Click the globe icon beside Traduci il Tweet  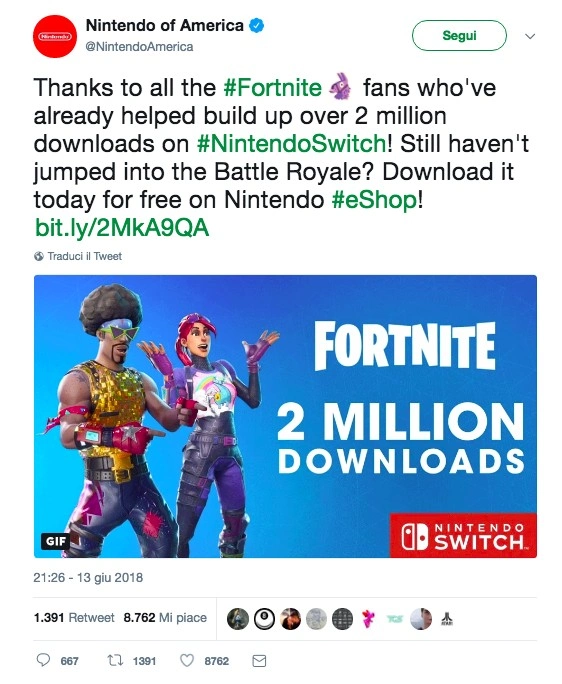tap(39, 256)
